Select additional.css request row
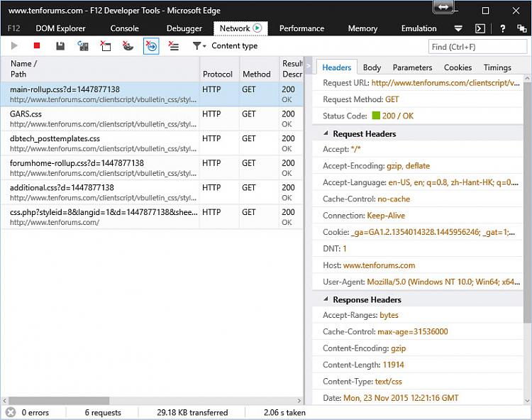Viewport: 532px width, 420px height. [x=152, y=192]
